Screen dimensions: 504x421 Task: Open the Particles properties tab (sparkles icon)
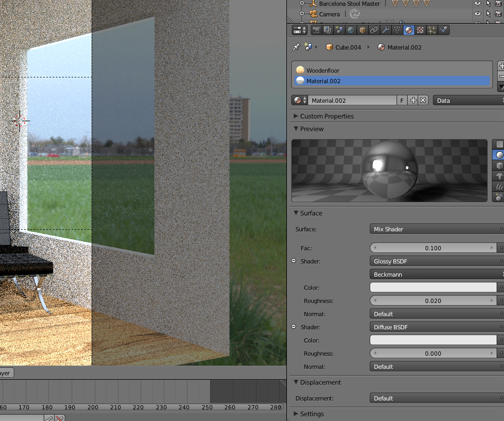coord(432,30)
